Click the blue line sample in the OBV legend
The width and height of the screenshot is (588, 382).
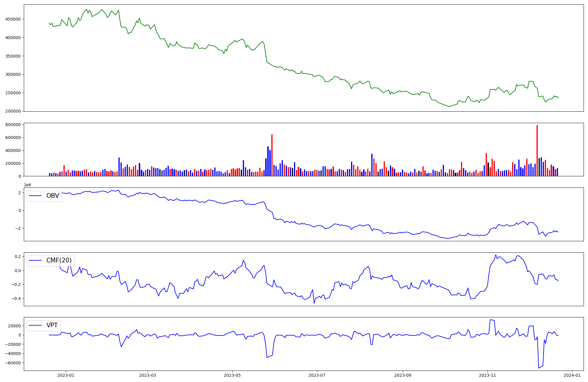pos(35,196)
